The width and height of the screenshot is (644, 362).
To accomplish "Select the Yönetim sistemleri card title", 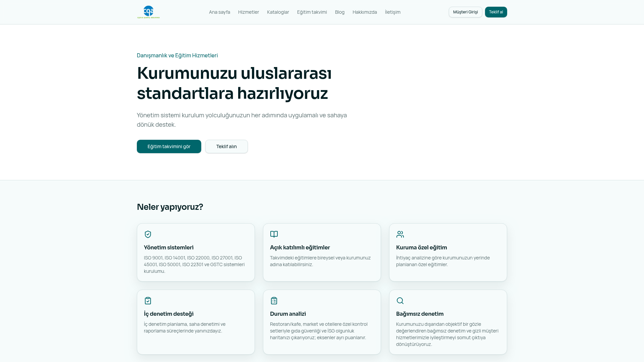I will pyautogui.click(x=169, y=247).
